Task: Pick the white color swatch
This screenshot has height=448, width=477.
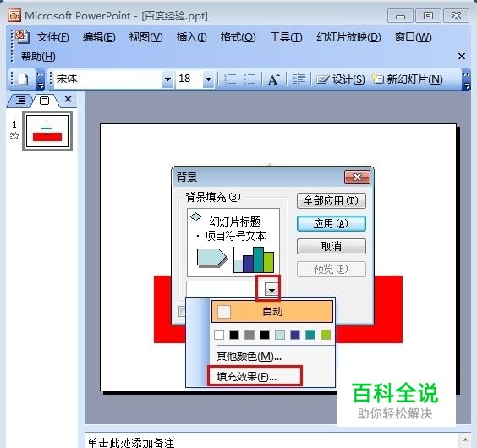Action: (219, 335)
